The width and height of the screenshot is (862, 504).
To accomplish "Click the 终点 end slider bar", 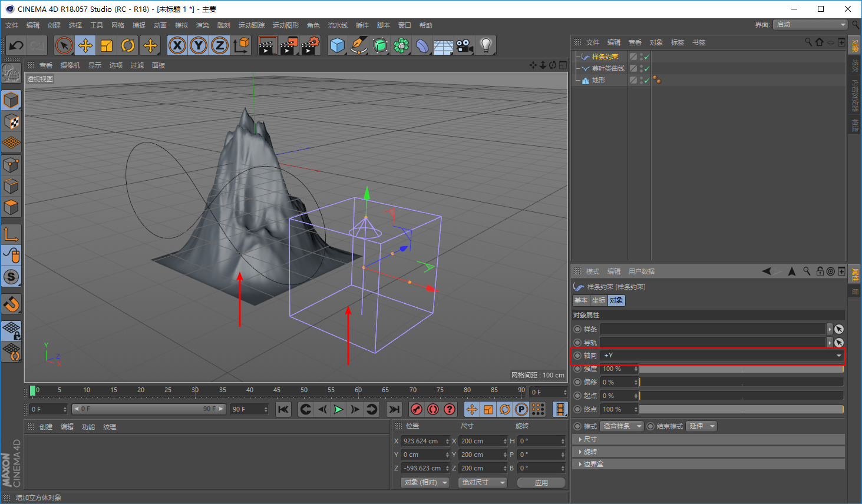I will pyautogui.click(x=741, y=409).
